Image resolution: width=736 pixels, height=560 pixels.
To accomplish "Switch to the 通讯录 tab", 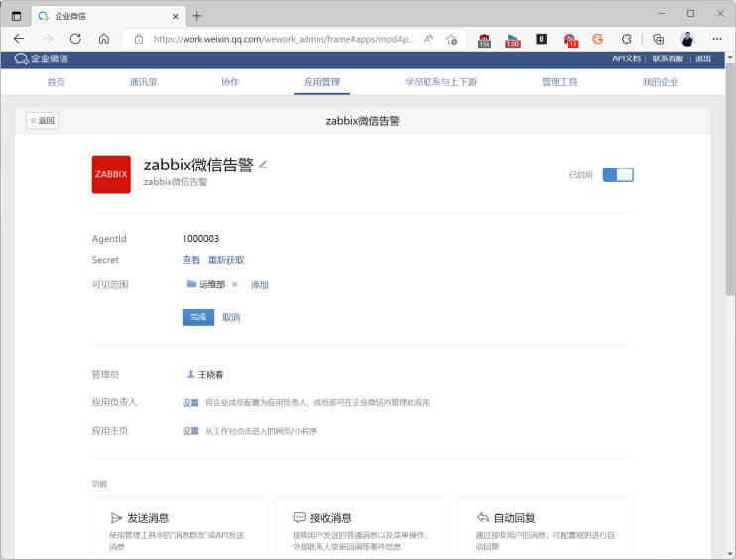I will [x=143, y=82].
